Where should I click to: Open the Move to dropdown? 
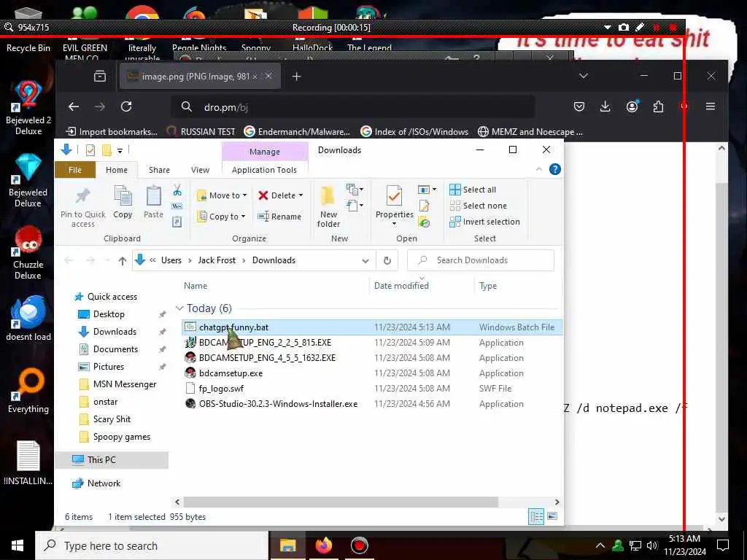click(x=222, y=195)
